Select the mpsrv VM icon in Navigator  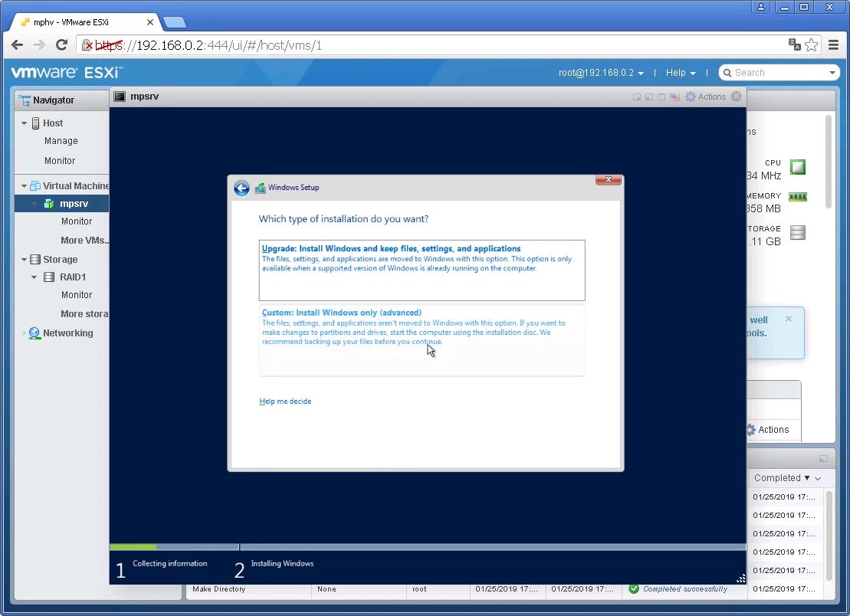click(49, 204)
